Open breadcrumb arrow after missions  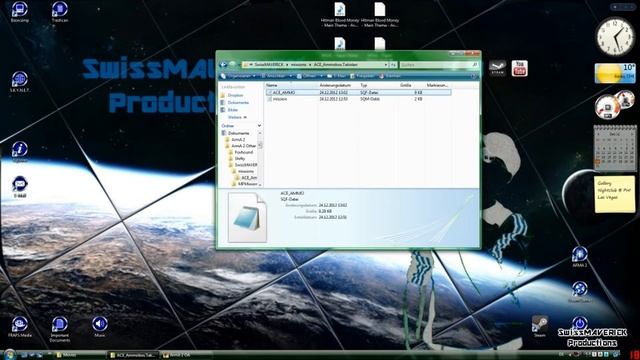(310, 64)
